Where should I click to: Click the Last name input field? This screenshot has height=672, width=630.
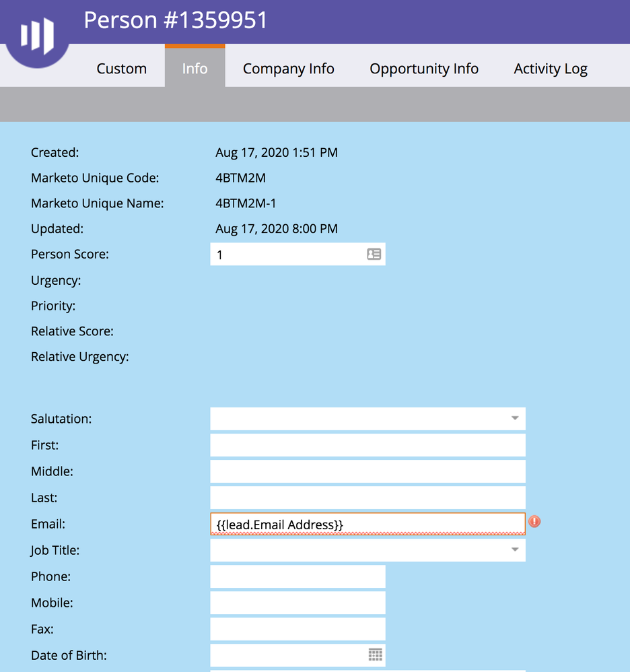pyautogui.click(x=368, y=498)
